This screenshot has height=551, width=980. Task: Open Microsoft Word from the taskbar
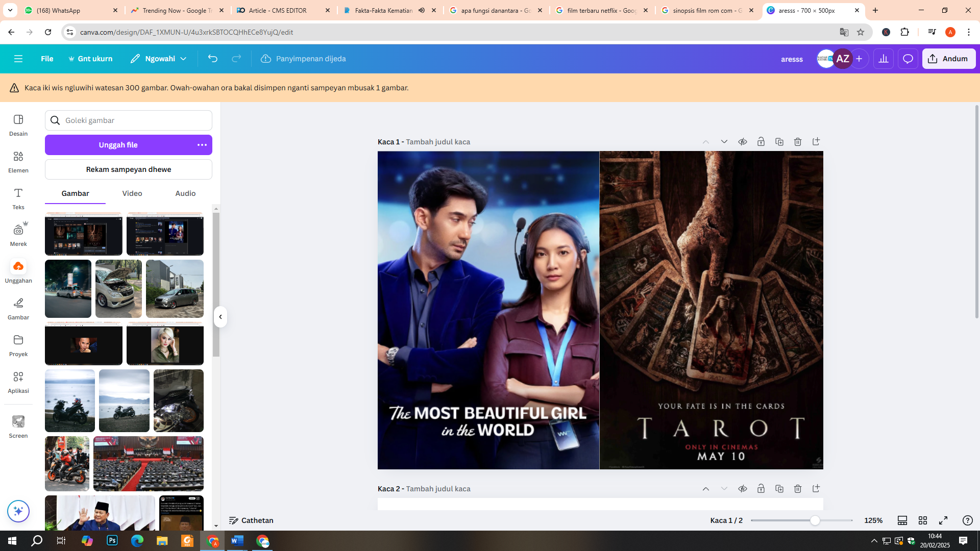click(x=237, y=541)
